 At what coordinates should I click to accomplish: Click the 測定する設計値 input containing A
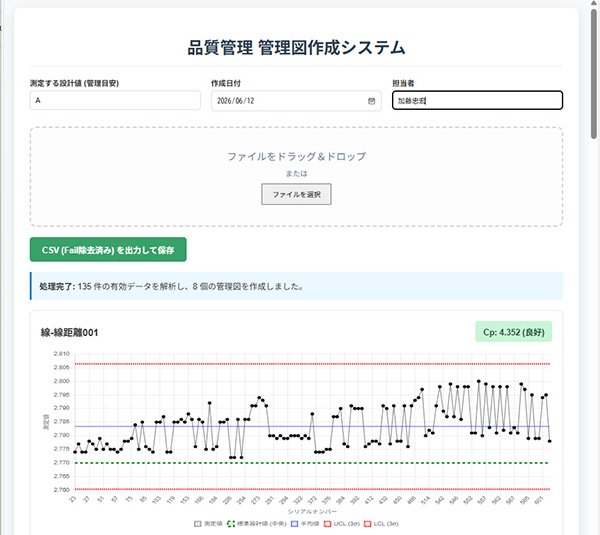pos(115,100)
